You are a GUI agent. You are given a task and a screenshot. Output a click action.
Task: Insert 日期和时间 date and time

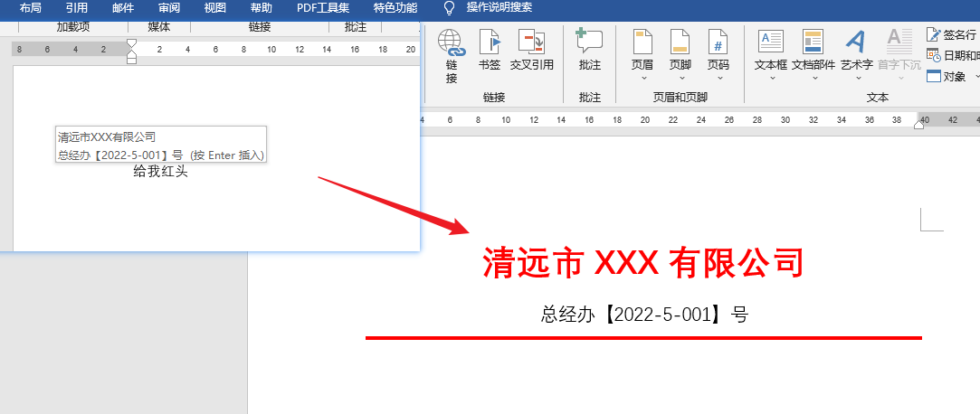[953, 55]
